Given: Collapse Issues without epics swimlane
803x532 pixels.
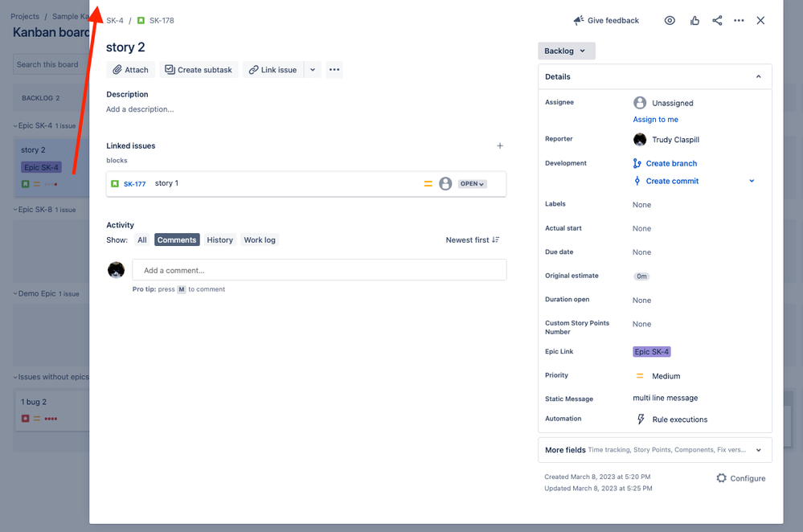Looking at the screenshot, I should (x=15, y=377).
